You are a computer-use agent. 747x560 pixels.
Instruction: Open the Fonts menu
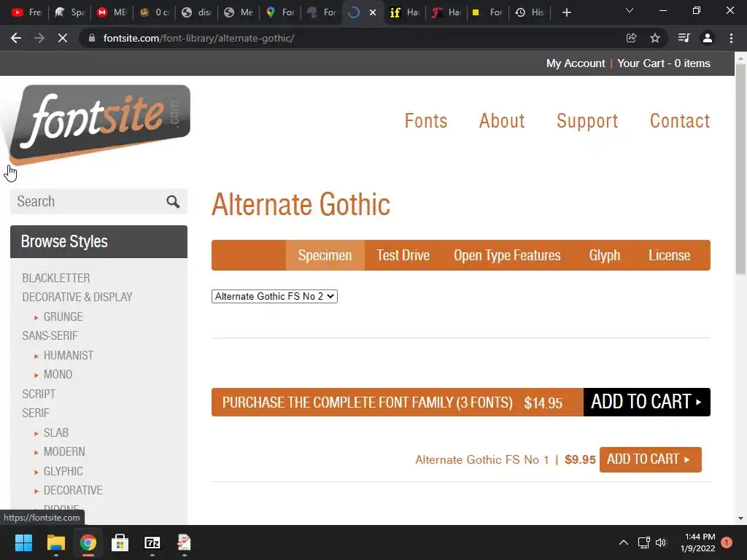pos(426,121)
